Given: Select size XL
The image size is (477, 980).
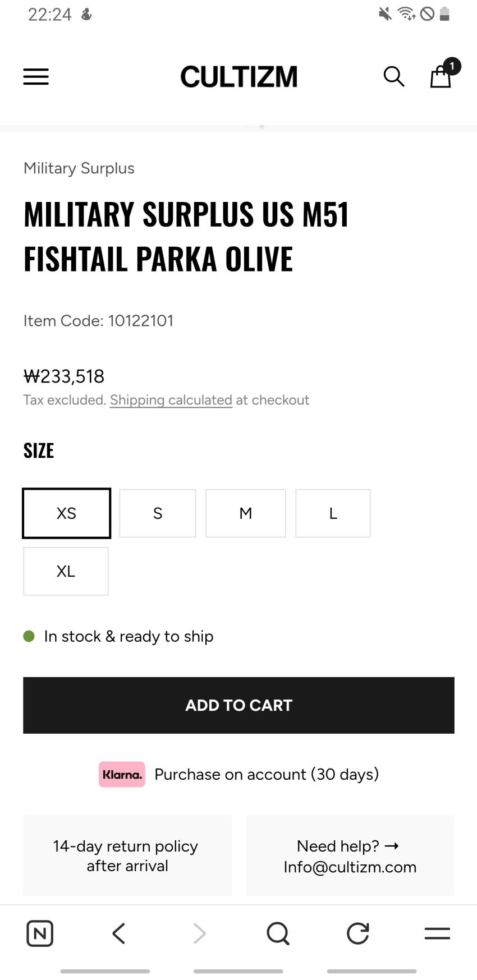Looking at the screenshot, I should (66, 571).
